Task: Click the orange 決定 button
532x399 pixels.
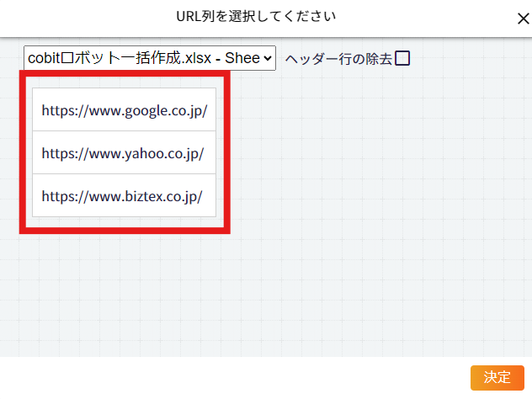Action: click(497, 378)
